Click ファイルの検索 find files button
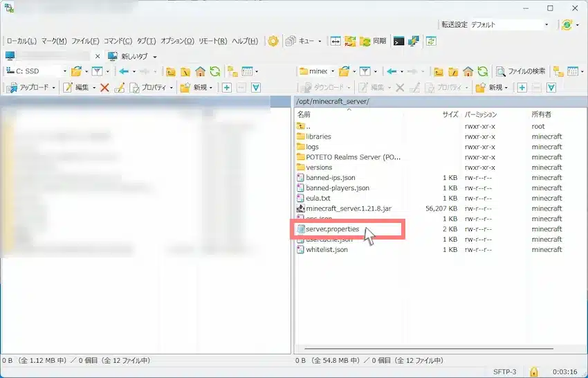The height and width of the screenshot is (378, 588). click(520, 71)
